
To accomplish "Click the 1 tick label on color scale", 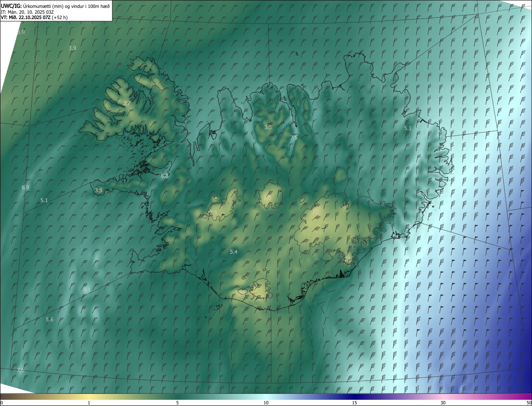I will tap(89, 403).
